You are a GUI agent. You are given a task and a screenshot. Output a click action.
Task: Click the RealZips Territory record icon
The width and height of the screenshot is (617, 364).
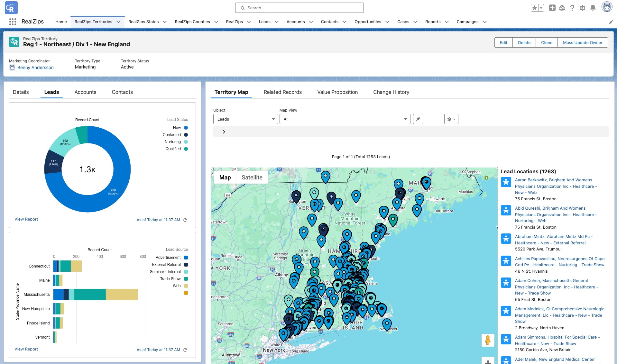point(14,42)
